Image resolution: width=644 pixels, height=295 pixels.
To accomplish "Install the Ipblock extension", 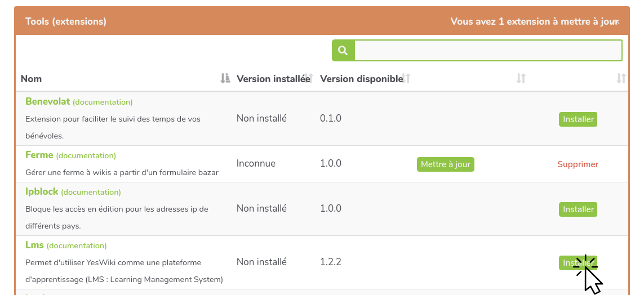I will (578, 209).
